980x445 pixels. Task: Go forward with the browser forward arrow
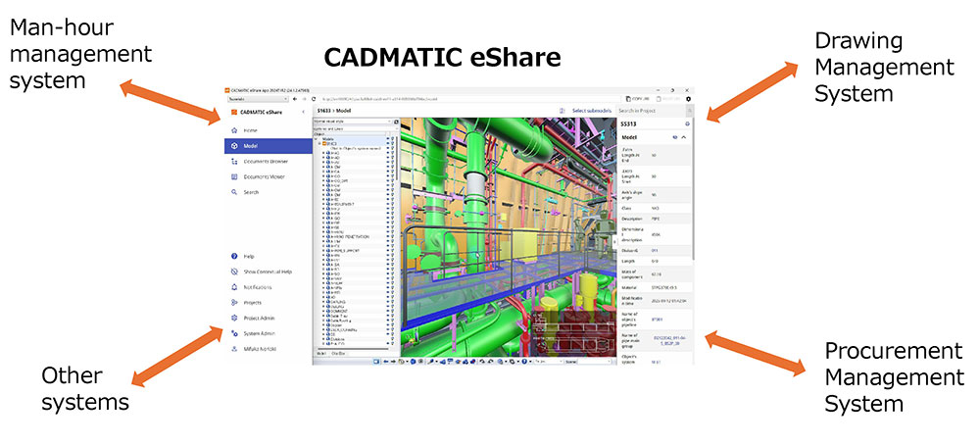point(305,99)
